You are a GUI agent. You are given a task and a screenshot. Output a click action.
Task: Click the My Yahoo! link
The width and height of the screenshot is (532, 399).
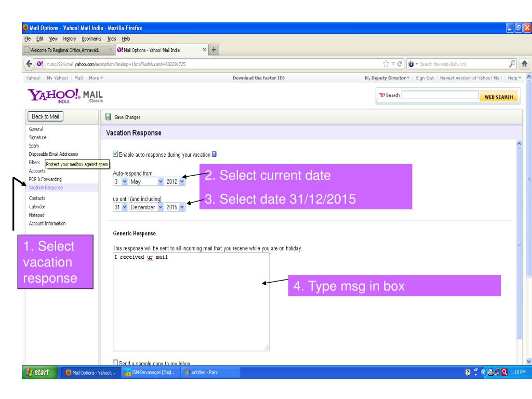coord(57,78)
